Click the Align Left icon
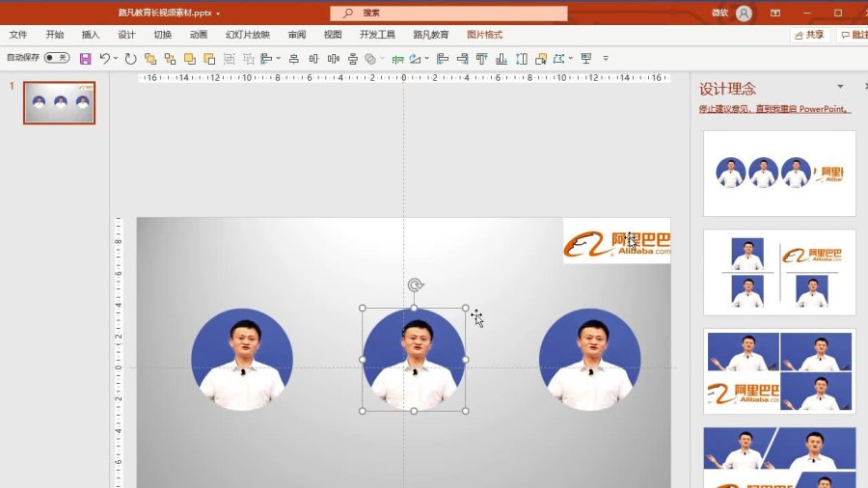868x488 pixels. pos(443,59)
